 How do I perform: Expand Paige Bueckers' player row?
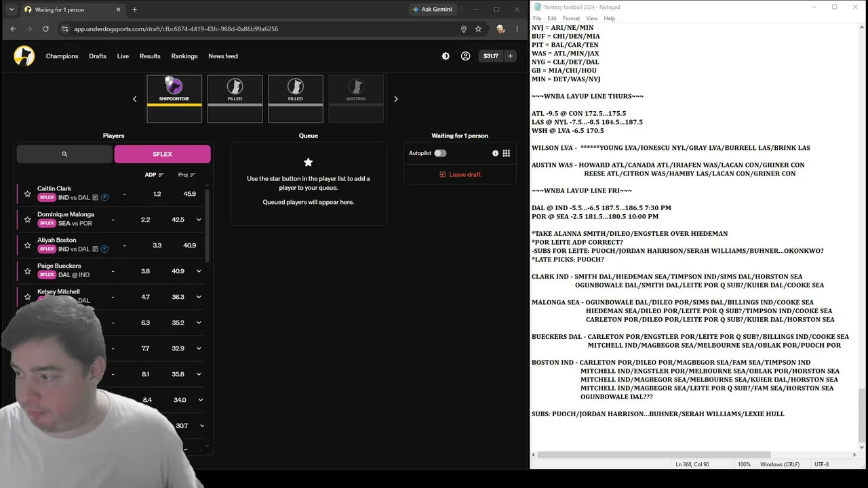tap(199, 271)
